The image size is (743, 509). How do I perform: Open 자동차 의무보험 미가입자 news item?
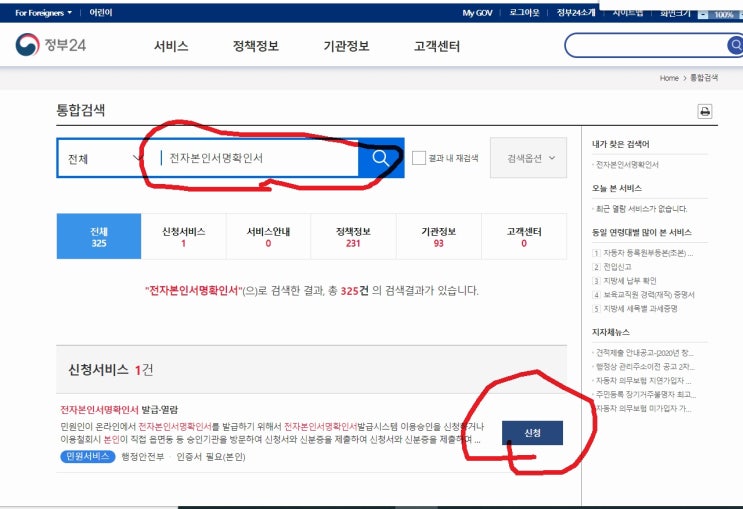pos(643,408)
